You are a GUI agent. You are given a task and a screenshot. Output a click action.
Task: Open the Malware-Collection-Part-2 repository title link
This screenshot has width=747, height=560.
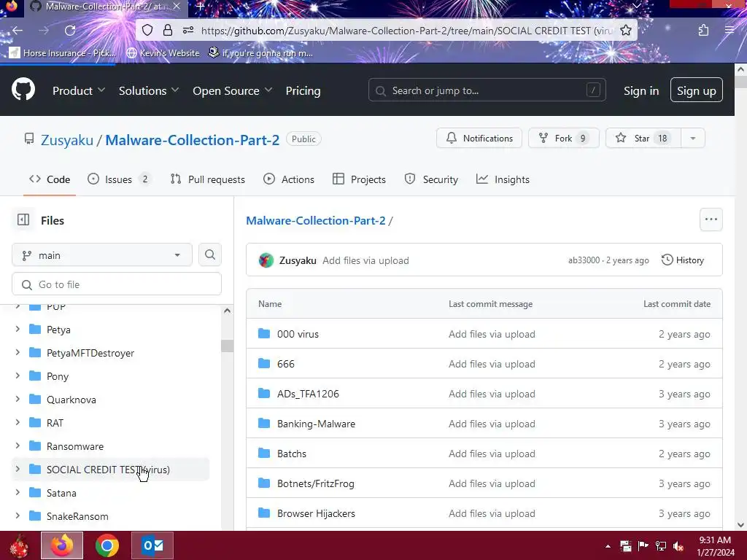coord(193,140)
